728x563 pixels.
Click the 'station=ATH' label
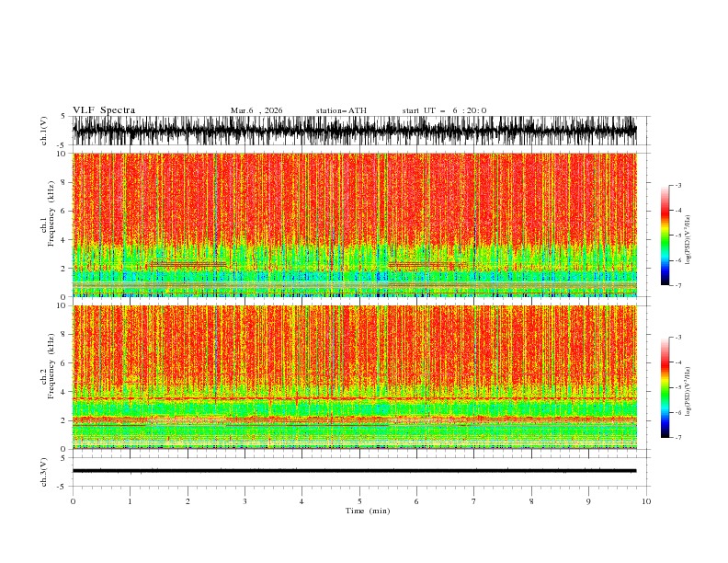[341, 110]
